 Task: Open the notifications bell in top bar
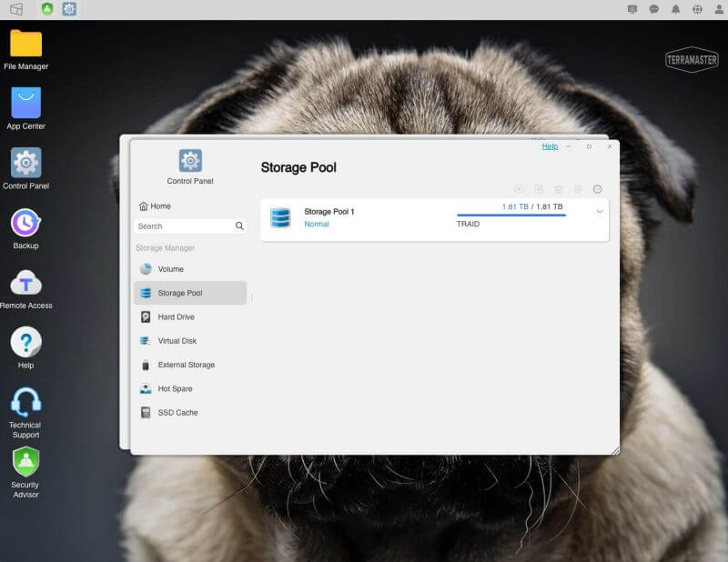[675, 9]
